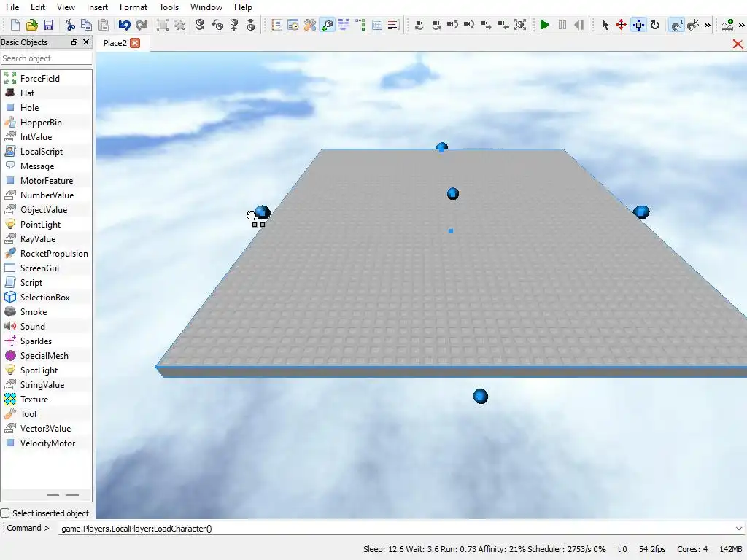The height and width of the screenshot is (560, 747).
Task: Click the Paste clipboard icon
Action: tap(104, 25)
